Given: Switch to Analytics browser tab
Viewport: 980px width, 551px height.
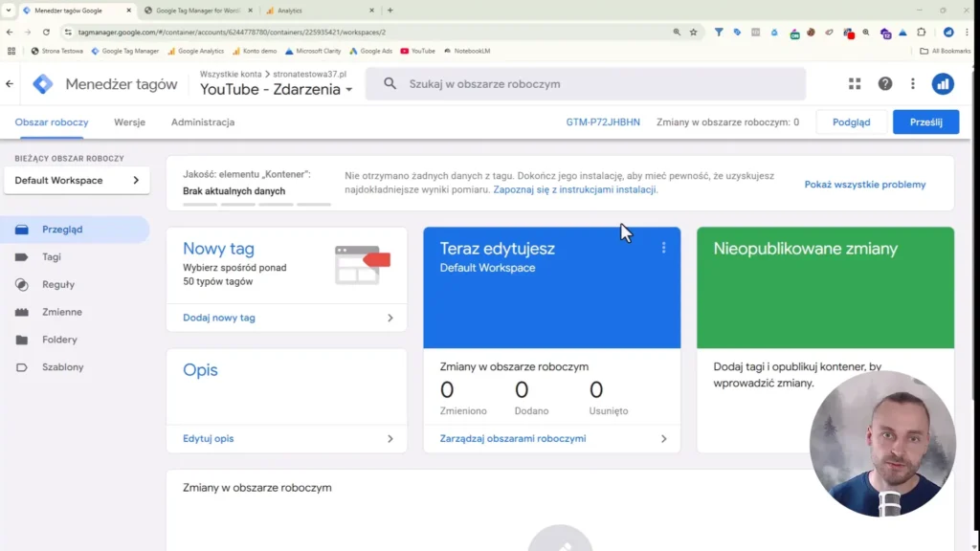Looking at the screenshot, I should tap(319, 10).
